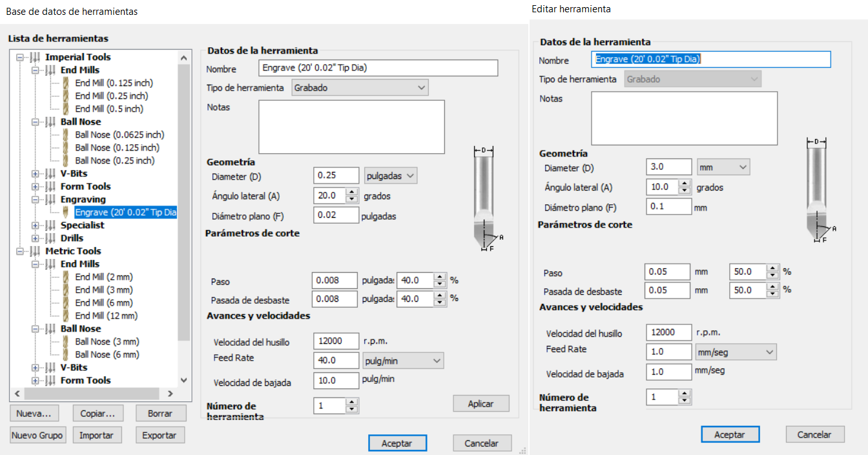This screenshot has height=455, width=868.
Task: Select End Mill (3 mm) in the list
Action: [103, 290]
